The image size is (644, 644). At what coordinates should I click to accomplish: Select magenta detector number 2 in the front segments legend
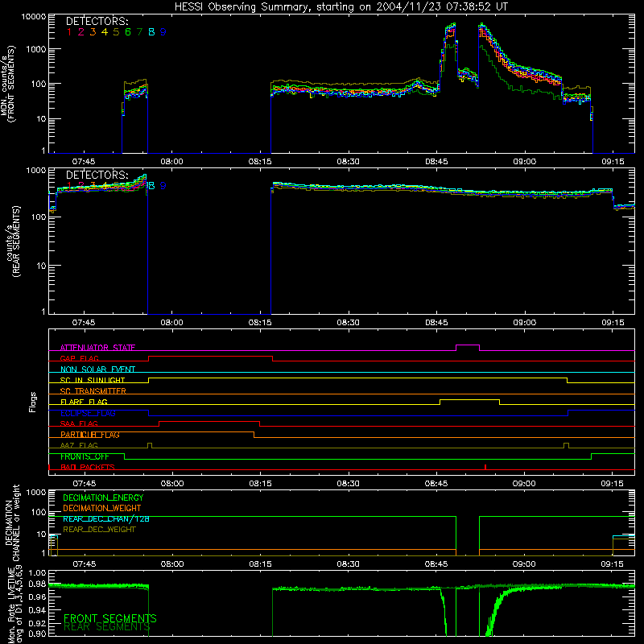coord(81,31)
